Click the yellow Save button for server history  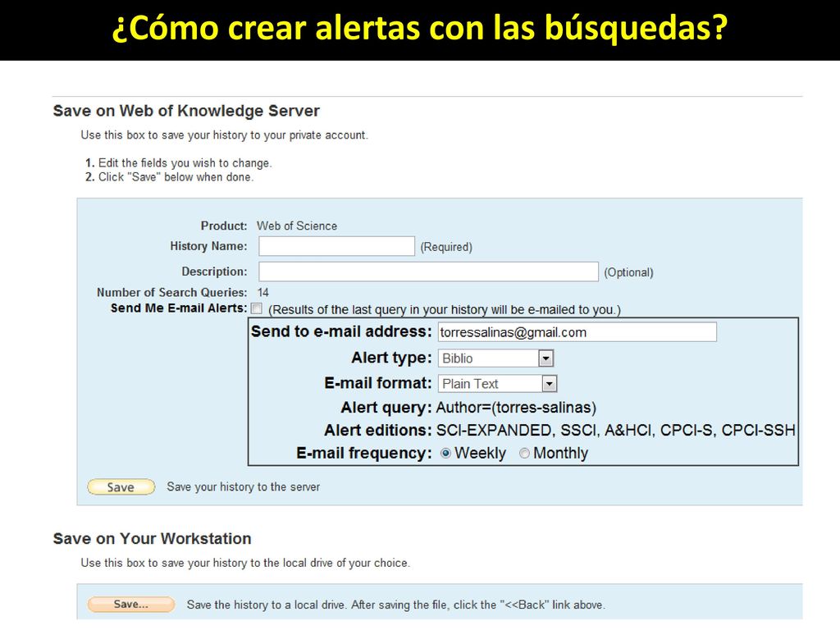(121, 487)
